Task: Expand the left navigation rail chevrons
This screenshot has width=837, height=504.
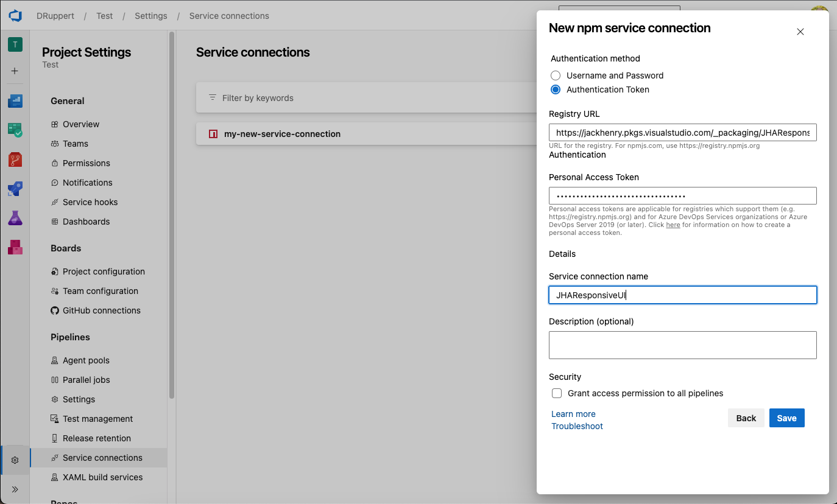Action: 15,489
